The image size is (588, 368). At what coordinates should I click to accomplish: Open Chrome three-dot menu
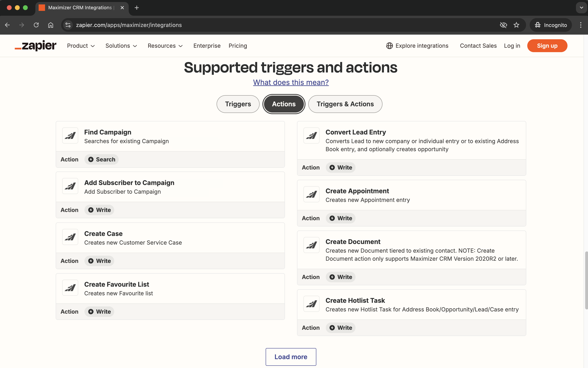[x=581, y=25]
